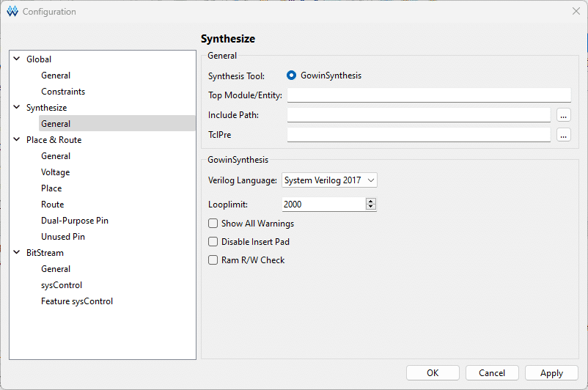Select the GowinSynthesis radio button

pyautogui.click(x=292, y=76)
